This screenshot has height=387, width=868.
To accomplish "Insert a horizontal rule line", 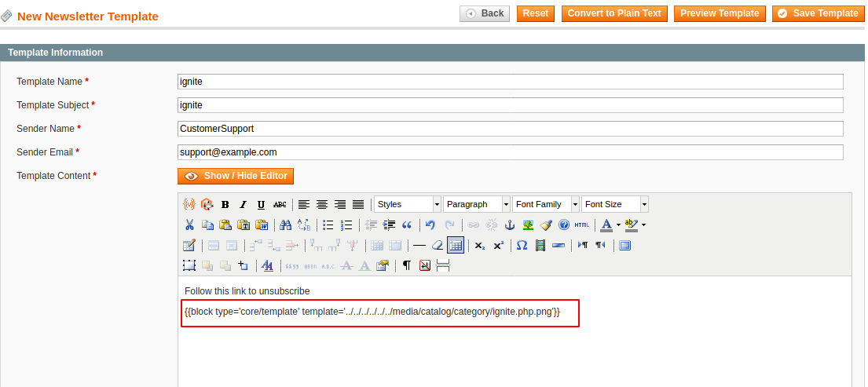I will (x=419, y=245).
